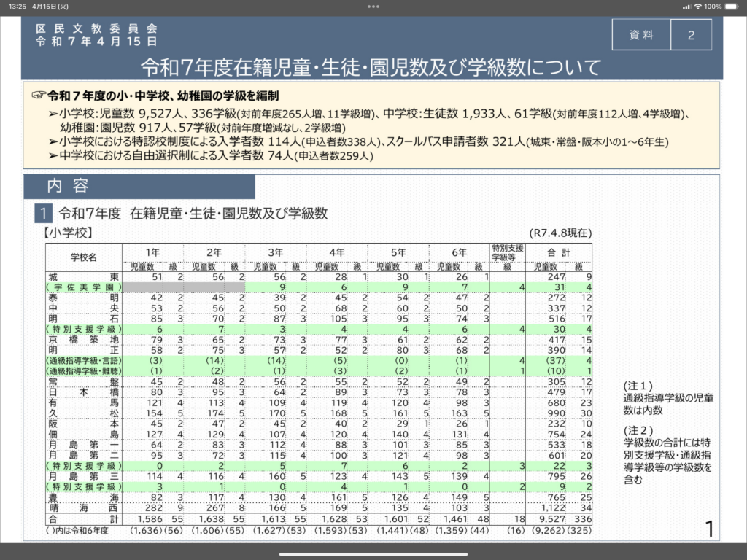Click the 282 first-grade cell for 晴海西
747x560 pixels.
(153, 508)
